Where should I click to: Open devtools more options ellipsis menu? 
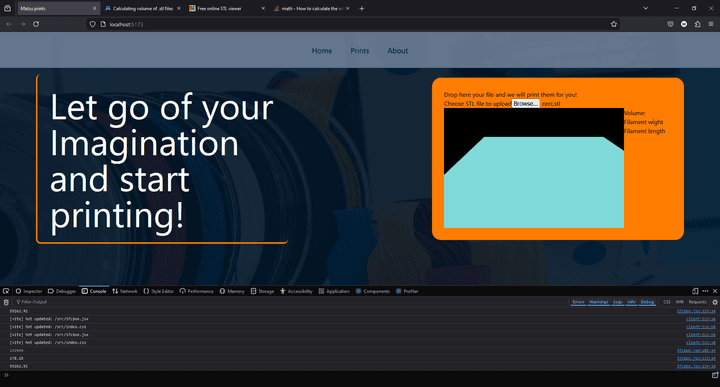705,291
